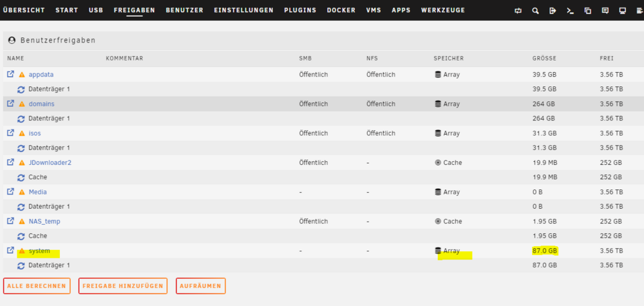Click recompute icon in Datenträger 1 row with 87.0 GB
This screenshot has width=644, height=306.
pyautogui.click(x=21, y=266)
